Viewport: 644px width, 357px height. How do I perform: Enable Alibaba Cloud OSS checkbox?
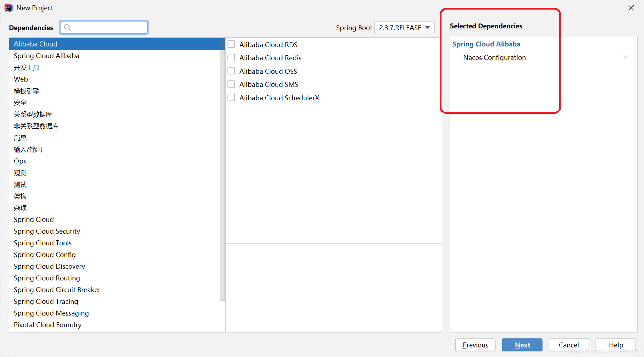click(x=231, y=71)
